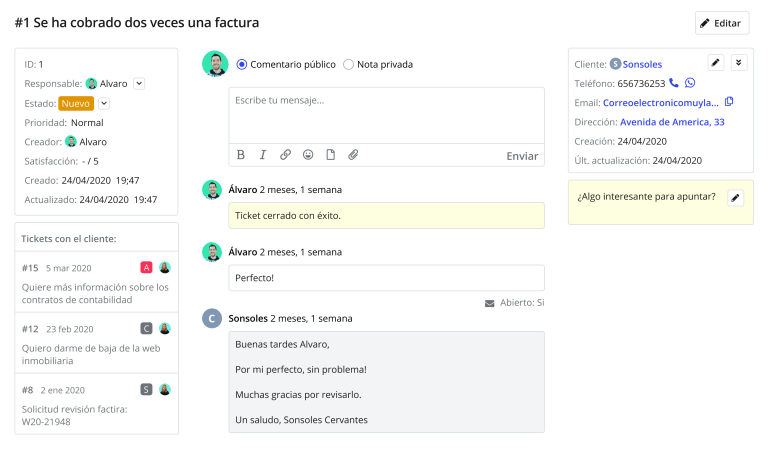Screen dimensions: 768x455
Task: Open WhatsApp icon next to phone number
Action: point(690,83)
